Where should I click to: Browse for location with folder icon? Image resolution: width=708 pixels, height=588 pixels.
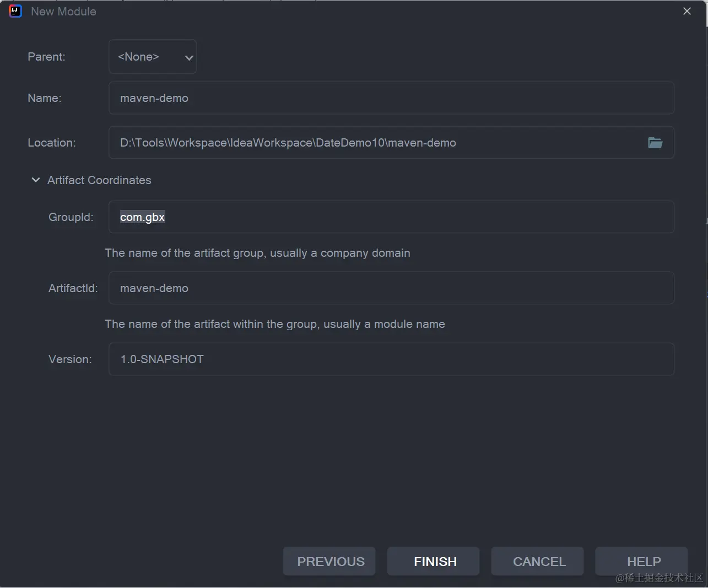[655, 143]
